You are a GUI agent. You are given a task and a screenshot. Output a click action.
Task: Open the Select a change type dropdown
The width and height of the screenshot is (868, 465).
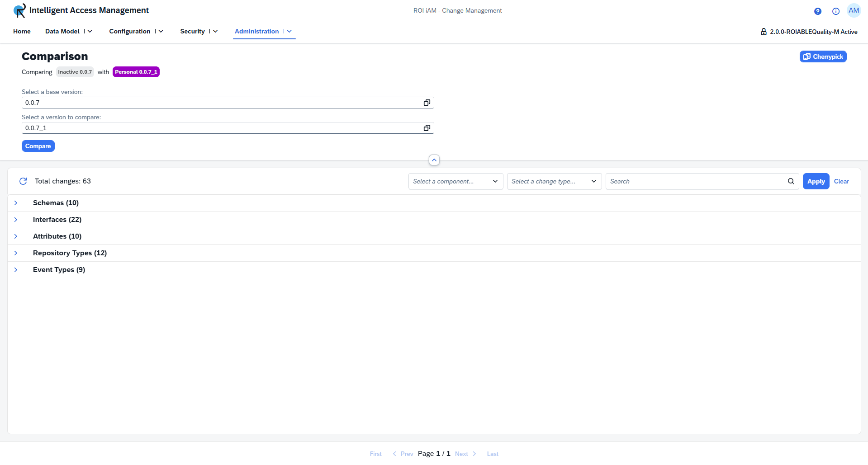(x=554, y=181)
